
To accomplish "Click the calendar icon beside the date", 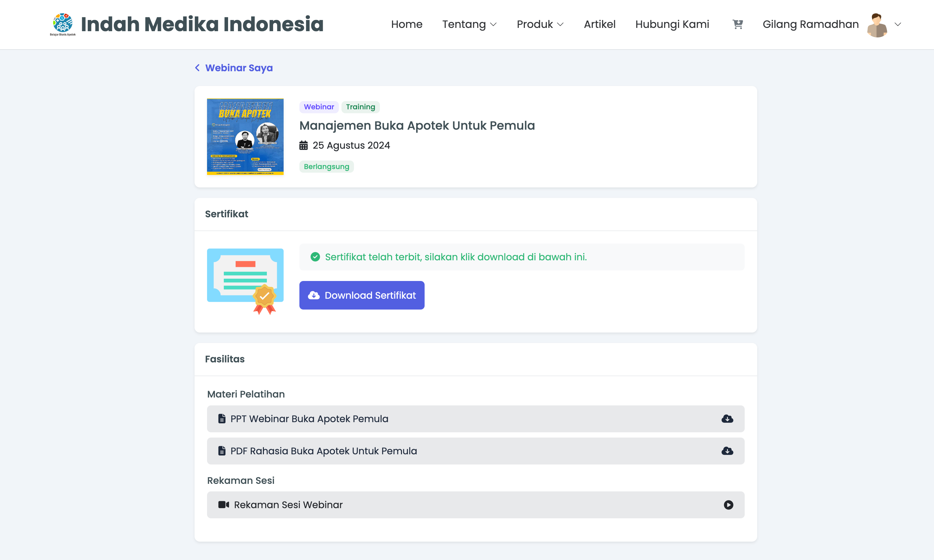I will click(x=303, y=145).
